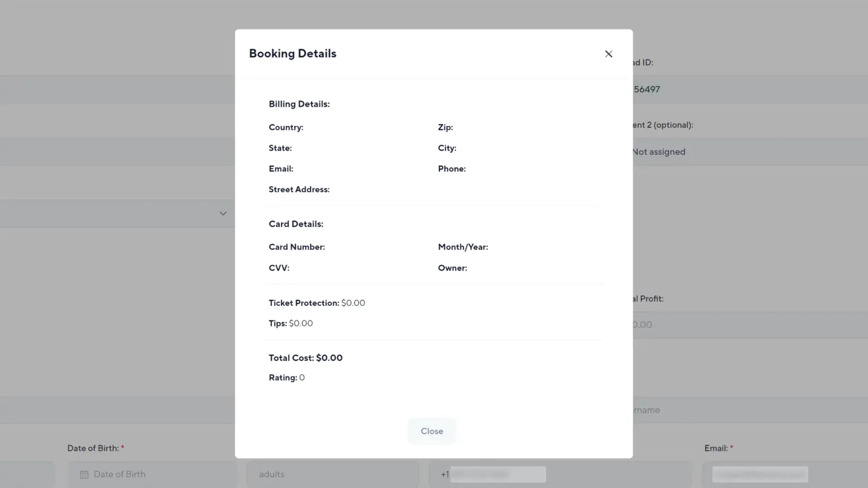Click the Booking Details dialog title

coord(293,54)
